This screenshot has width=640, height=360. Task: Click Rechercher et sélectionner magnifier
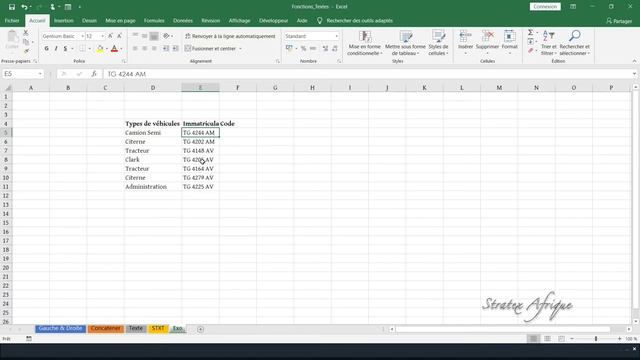point(574,43)
